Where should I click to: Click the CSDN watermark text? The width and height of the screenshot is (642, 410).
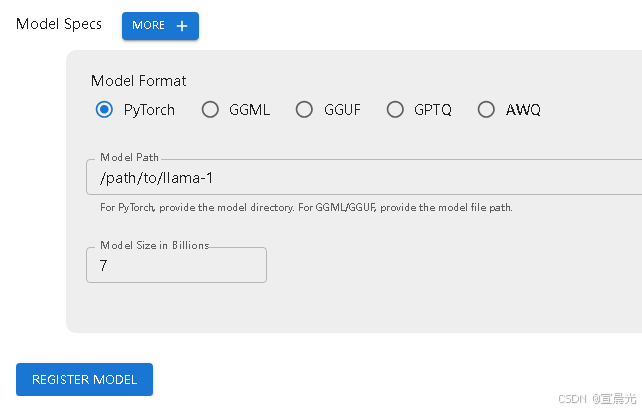coord(597,399)
